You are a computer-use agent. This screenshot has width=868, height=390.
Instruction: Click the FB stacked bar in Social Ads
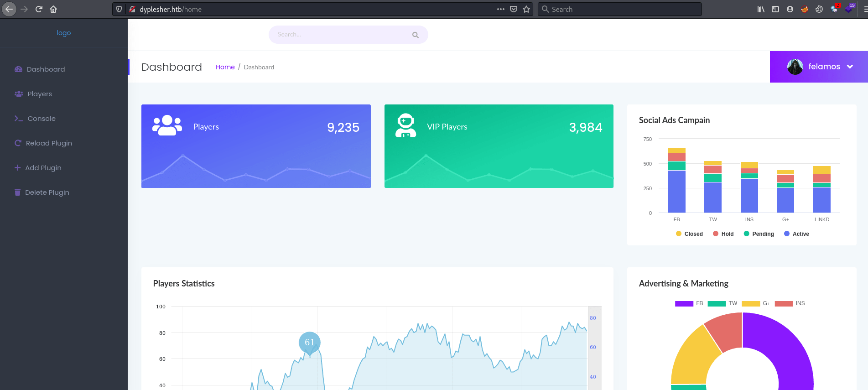pos(677,181)
